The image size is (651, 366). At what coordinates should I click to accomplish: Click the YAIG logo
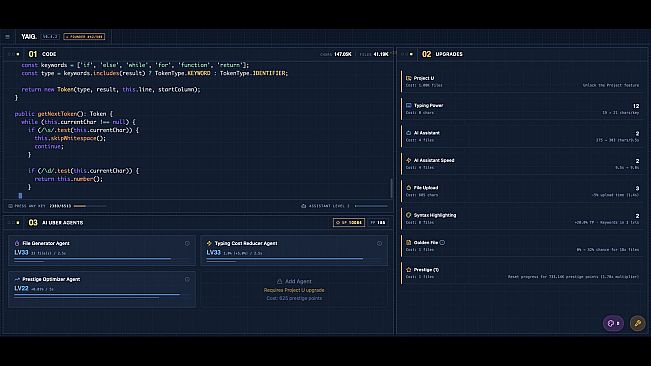click(x=29, y=37)
